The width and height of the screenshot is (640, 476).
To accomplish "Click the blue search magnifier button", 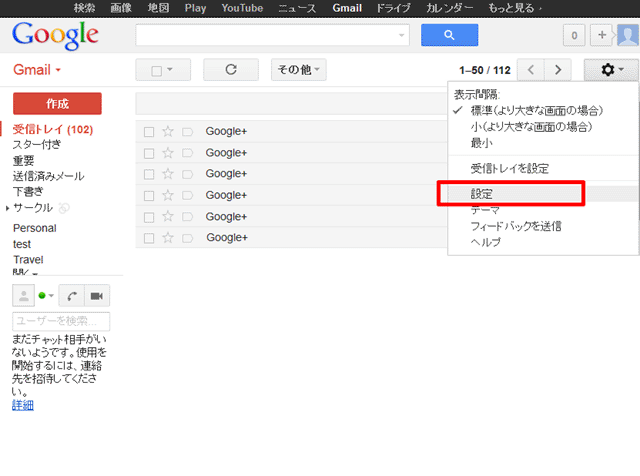I will (449, 36).
